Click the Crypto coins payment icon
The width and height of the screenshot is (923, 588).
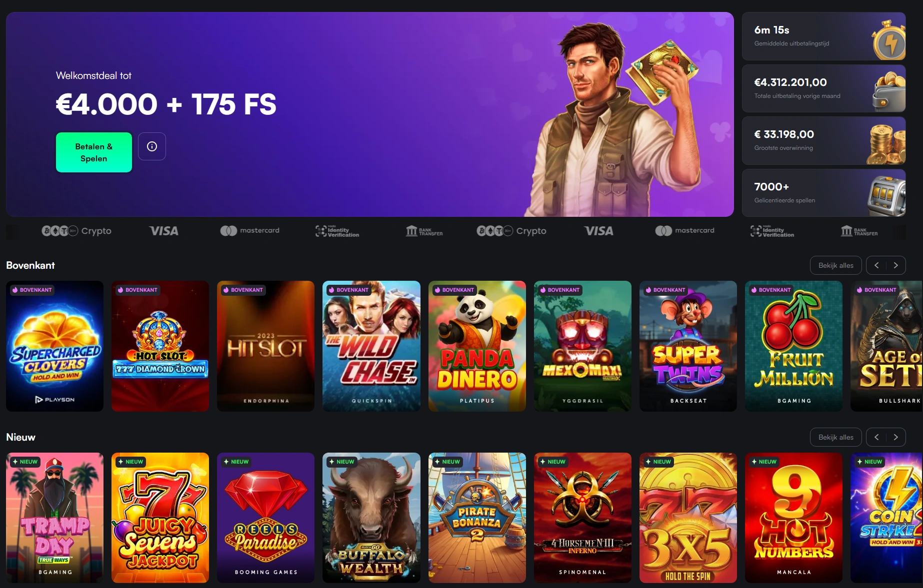click(76, 231)
